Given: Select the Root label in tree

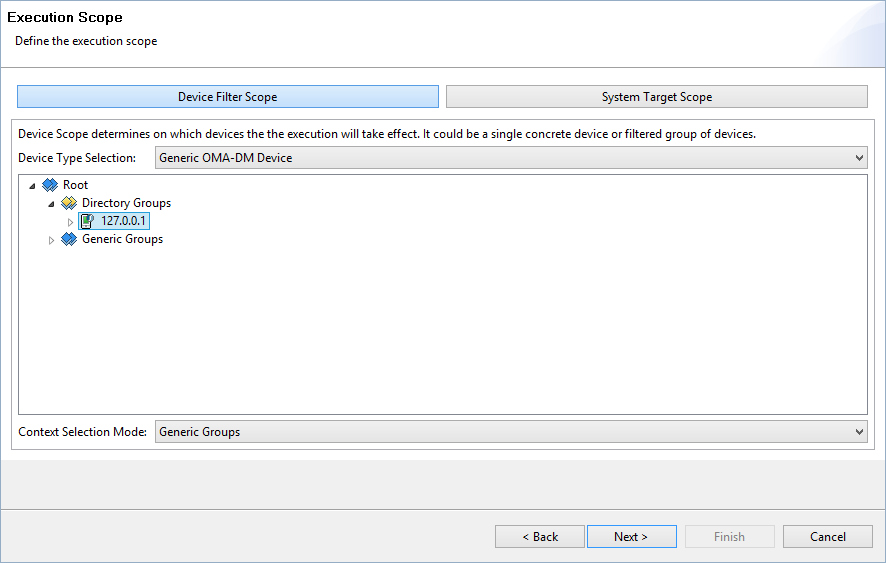Looking at the screenshot, I should [75, 185].
